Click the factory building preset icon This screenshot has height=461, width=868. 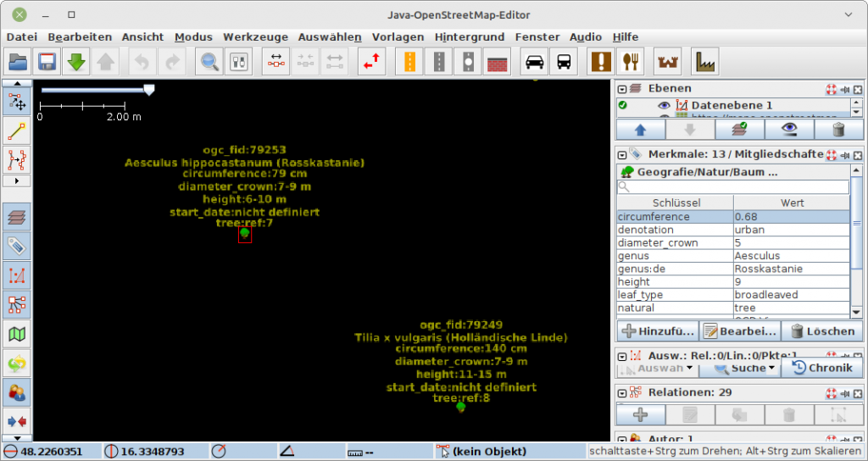coord(703,62)
